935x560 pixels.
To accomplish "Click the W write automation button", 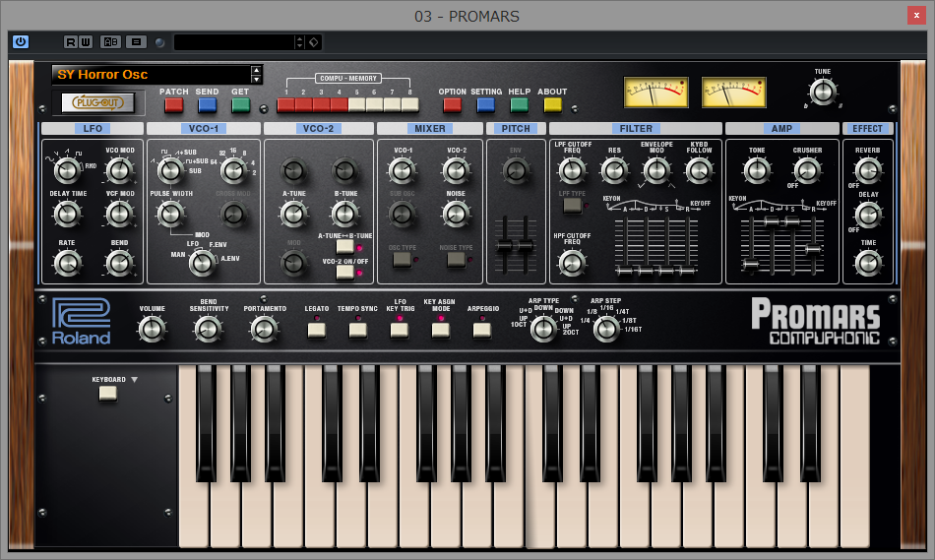I will (86, 41).
